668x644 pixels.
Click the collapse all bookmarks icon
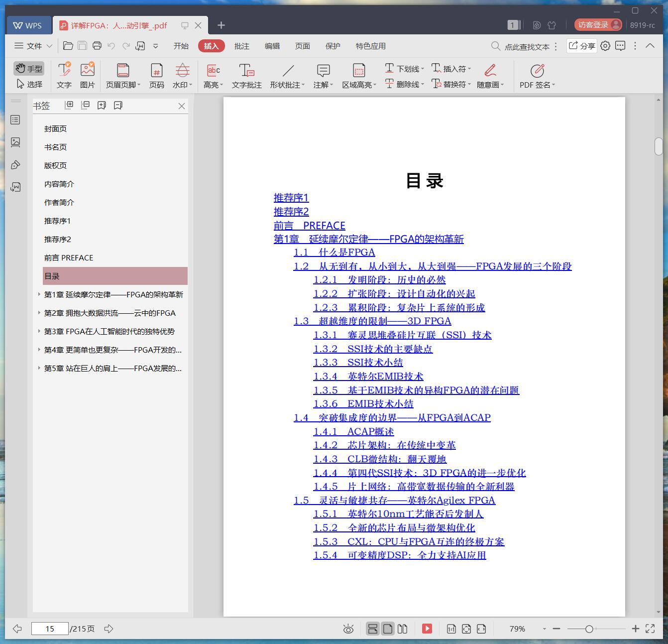85,105
